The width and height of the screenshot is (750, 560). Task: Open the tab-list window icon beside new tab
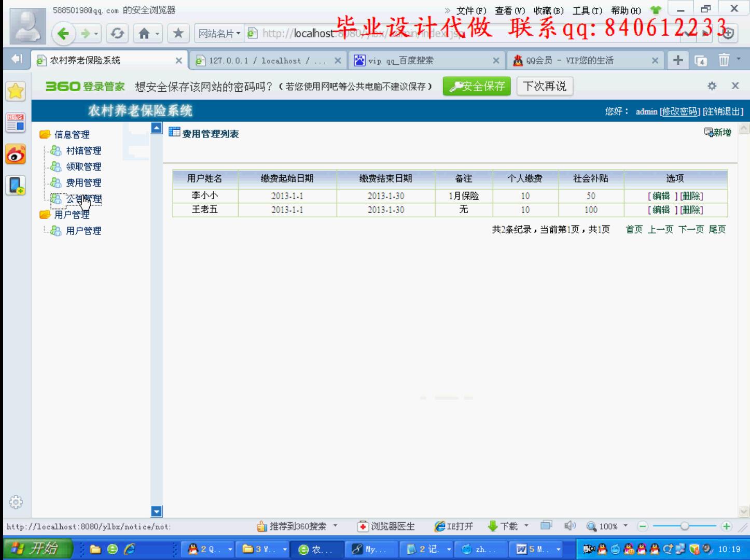coord(701,61)
